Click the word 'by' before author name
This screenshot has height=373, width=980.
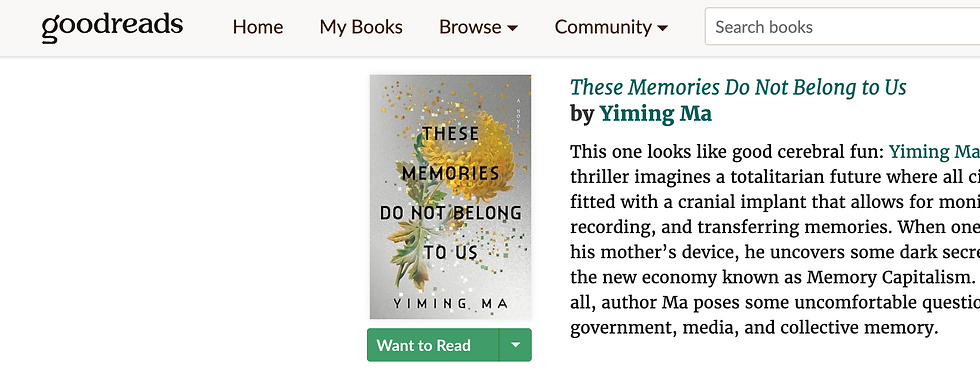pos(582,115)
